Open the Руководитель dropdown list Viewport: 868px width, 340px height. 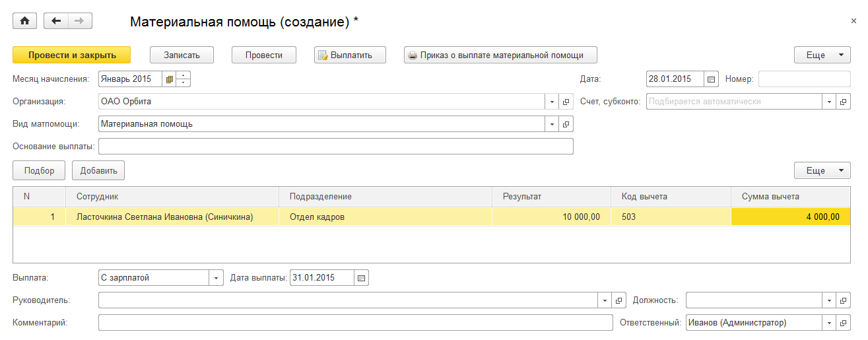pos(605,300)
